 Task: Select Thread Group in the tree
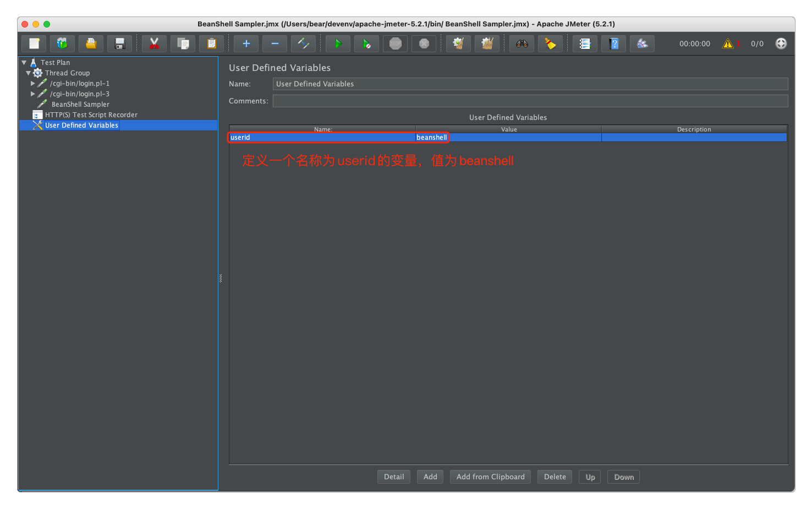67,73
